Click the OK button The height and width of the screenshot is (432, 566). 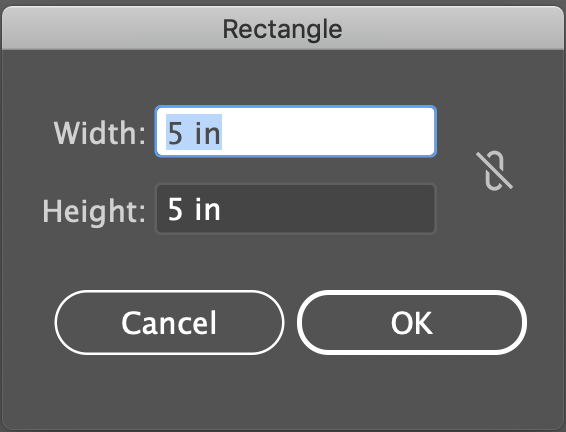coord(412,322)
